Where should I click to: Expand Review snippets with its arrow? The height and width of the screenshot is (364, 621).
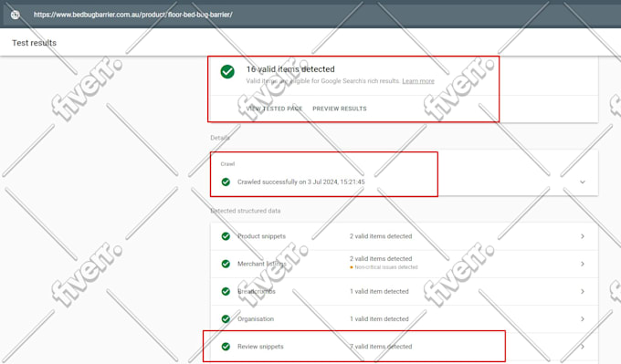pyautogui.click(x=583, y=347)
